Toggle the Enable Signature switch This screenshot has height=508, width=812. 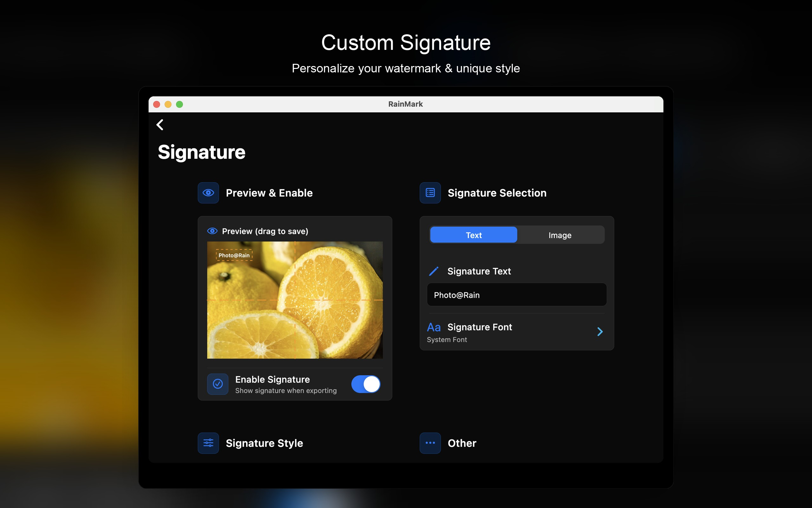coord(366,384)
